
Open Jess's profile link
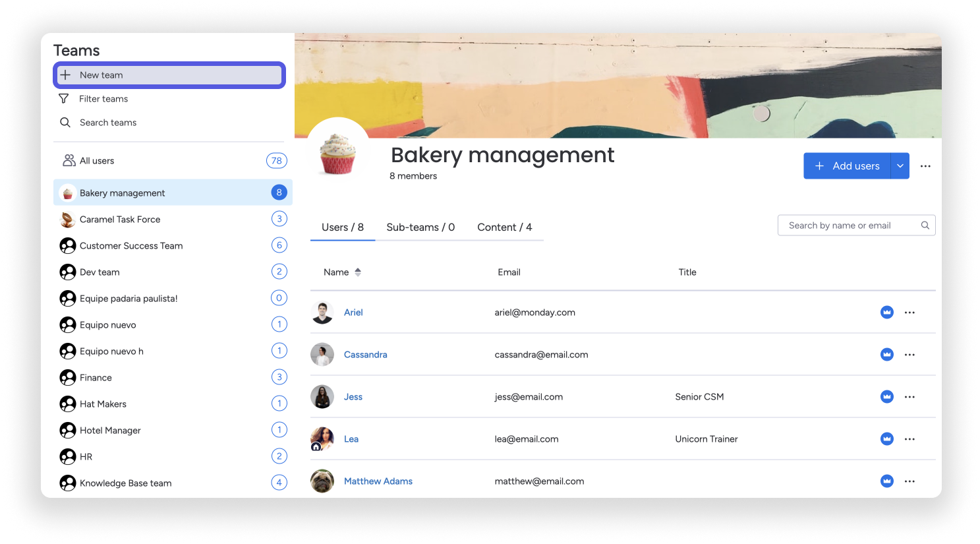click(353, 397)
